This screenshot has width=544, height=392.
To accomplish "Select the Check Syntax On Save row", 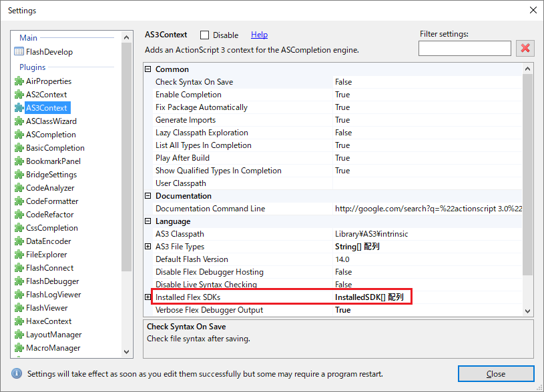I will click(x=337, y=82).
